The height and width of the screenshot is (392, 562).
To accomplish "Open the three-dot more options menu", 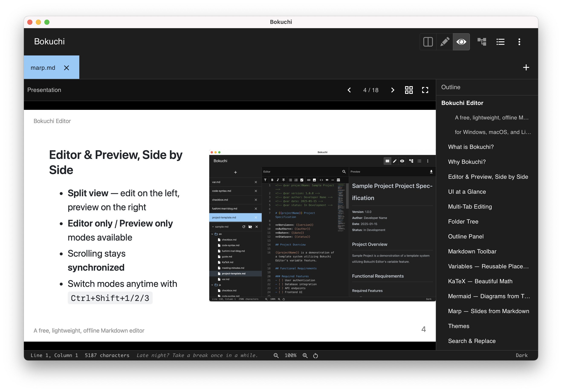I will coord(519,42).
